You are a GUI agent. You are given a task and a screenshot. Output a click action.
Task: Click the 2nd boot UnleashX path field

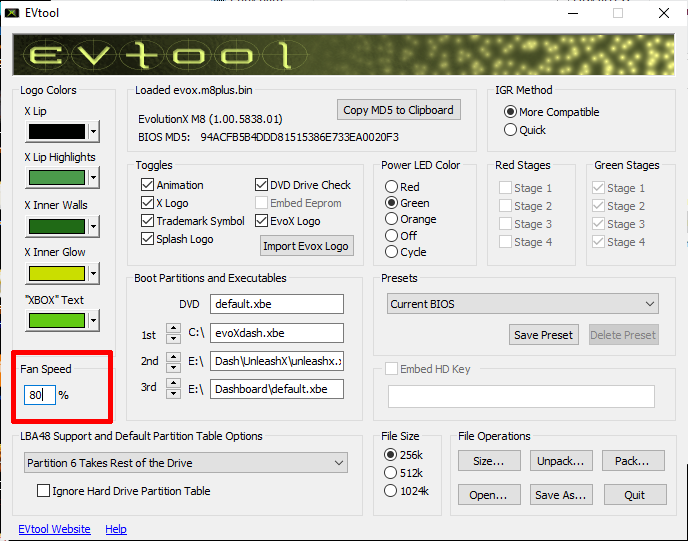277,361
